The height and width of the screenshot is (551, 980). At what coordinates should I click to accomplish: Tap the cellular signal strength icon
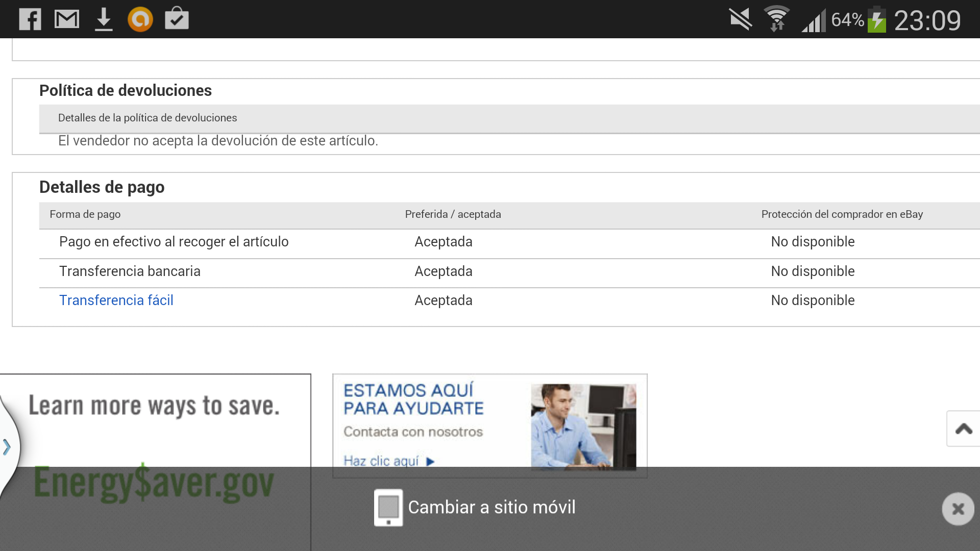(x=814, y=21)
